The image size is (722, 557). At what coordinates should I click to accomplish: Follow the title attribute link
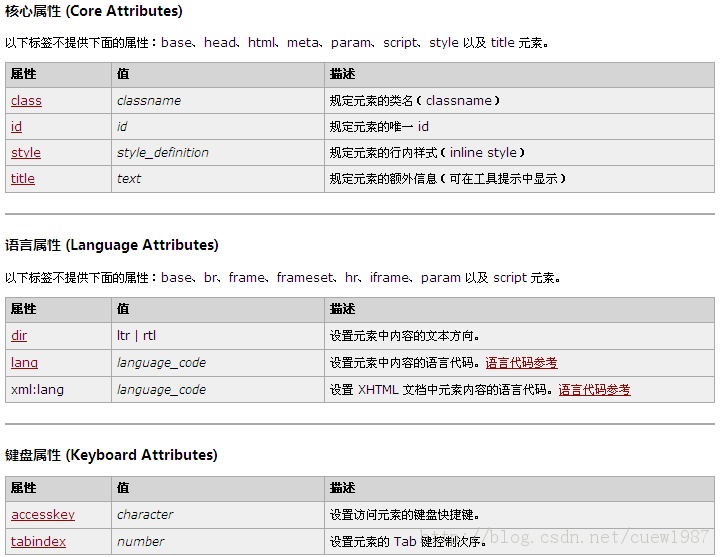pos(23,179)
